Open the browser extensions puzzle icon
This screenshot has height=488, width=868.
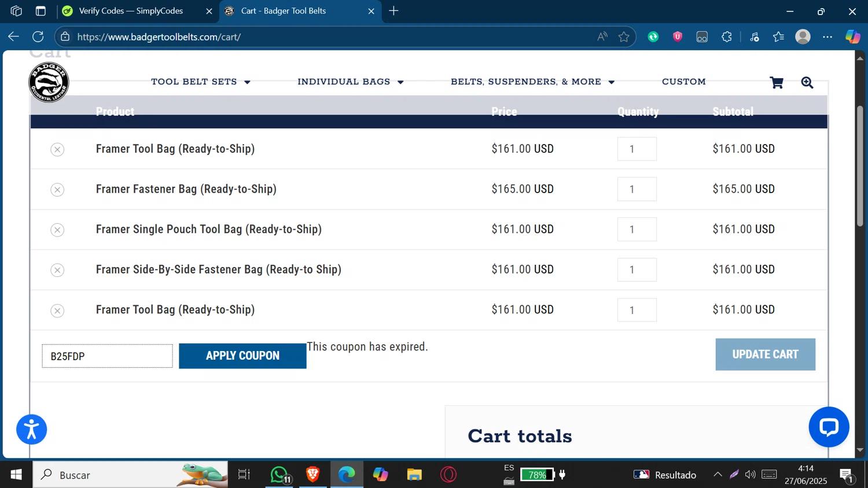pos(727,36)
